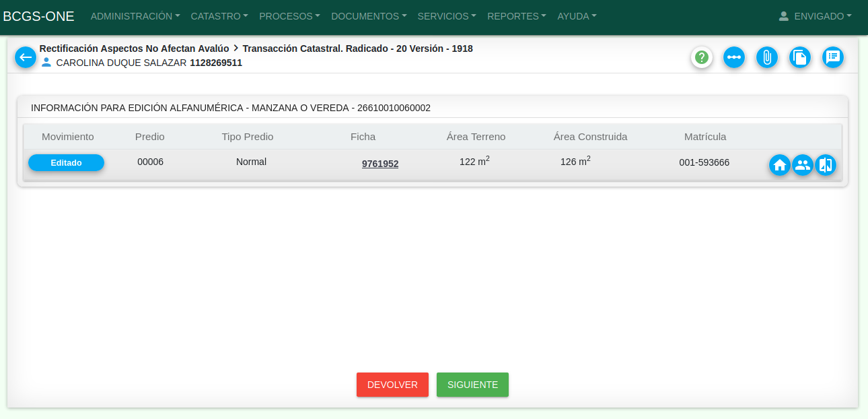The image size is (868, 419).
Task: Open the green help question-mark icon
Action: coord(702,57)
